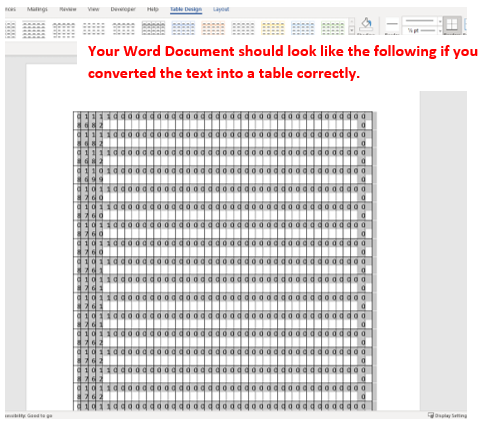Apply the blue table style thumbnail
Viewport: 494px width, 435px height.
(183, 28)
